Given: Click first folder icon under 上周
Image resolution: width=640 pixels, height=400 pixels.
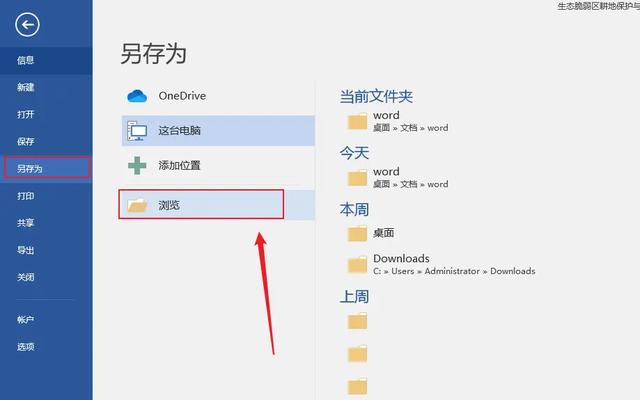Looking at the screenshot, I should point(357,321).
